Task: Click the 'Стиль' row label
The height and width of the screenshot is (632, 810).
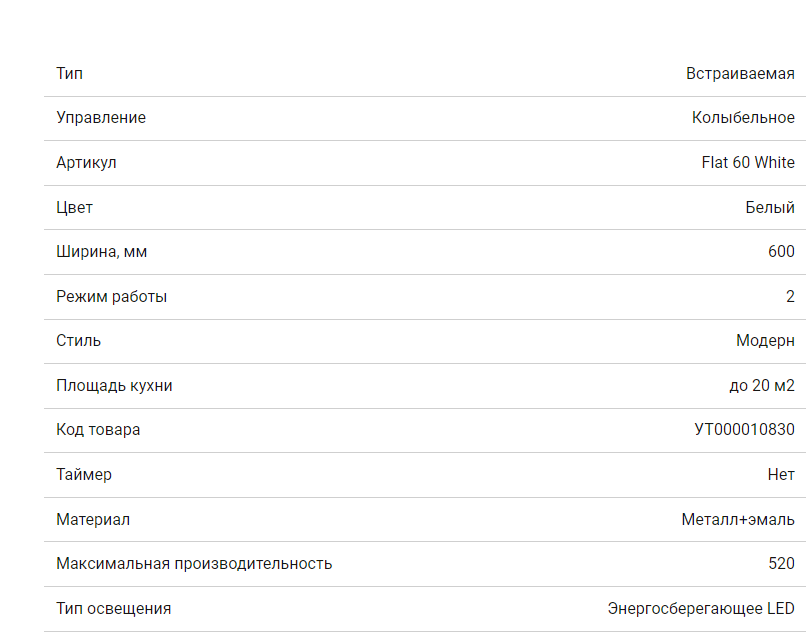Action: (79, 341)
